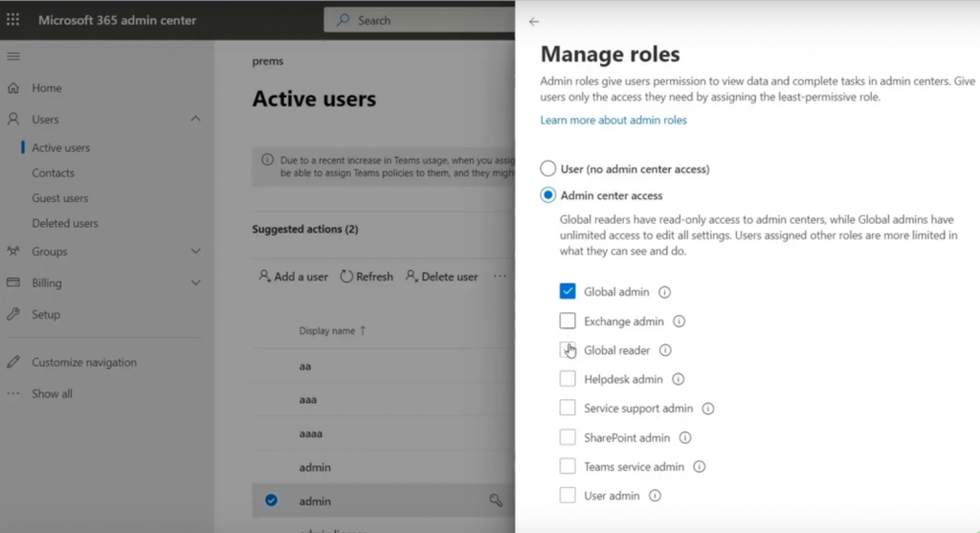Viewport: 980px width, 533px height.
Task: Select Admin center access radio button
Action: coord(548,195)
